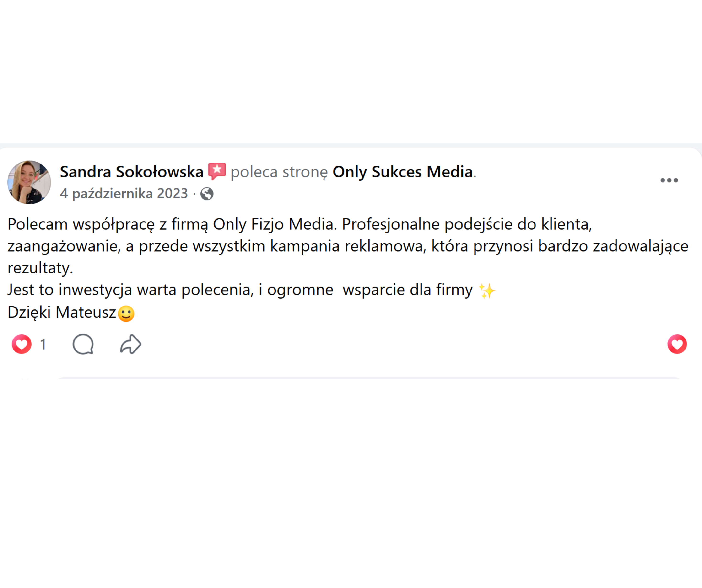Viewport: 702px width, 588px height.
Task: Toggle love reaction heart at right
Action: pyautogui.click(x=677, y=344)
